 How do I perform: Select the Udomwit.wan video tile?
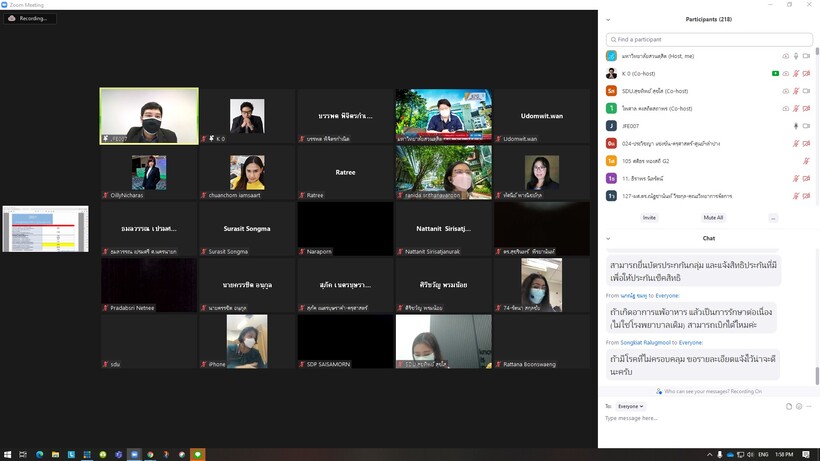pos(542,116)
